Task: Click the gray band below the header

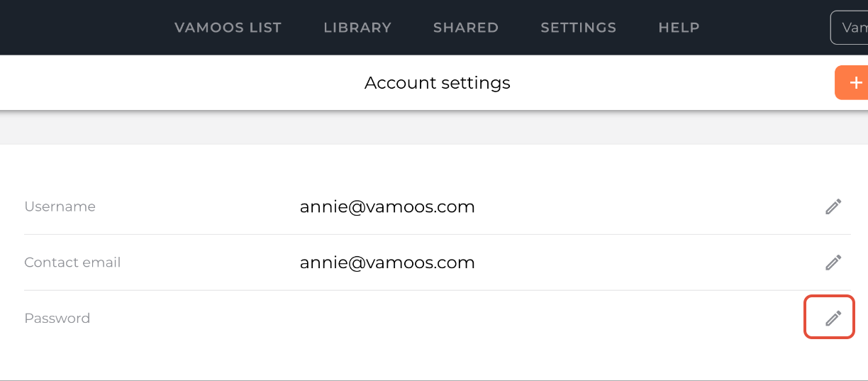Action: click(425, 128)
